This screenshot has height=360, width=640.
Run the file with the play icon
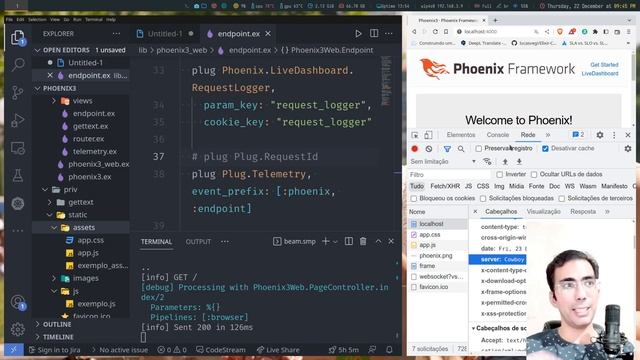(x=358, y=34)
